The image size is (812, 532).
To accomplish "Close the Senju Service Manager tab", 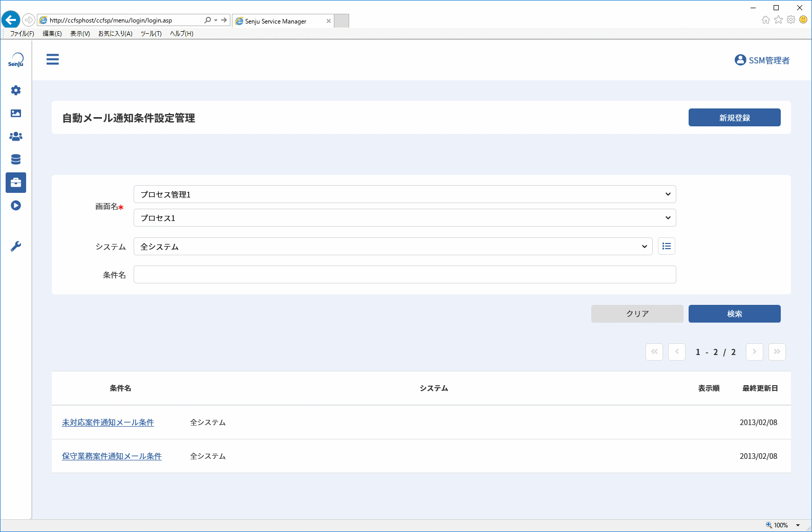I will [329, 21].
